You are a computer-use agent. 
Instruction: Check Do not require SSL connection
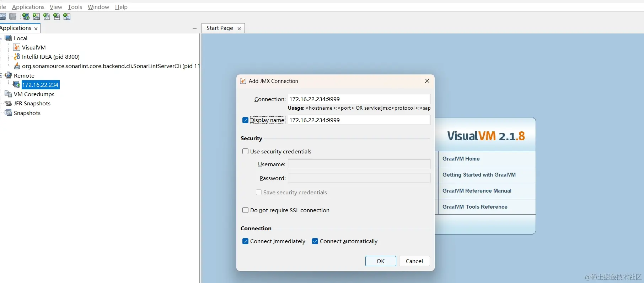coord(245,210)
